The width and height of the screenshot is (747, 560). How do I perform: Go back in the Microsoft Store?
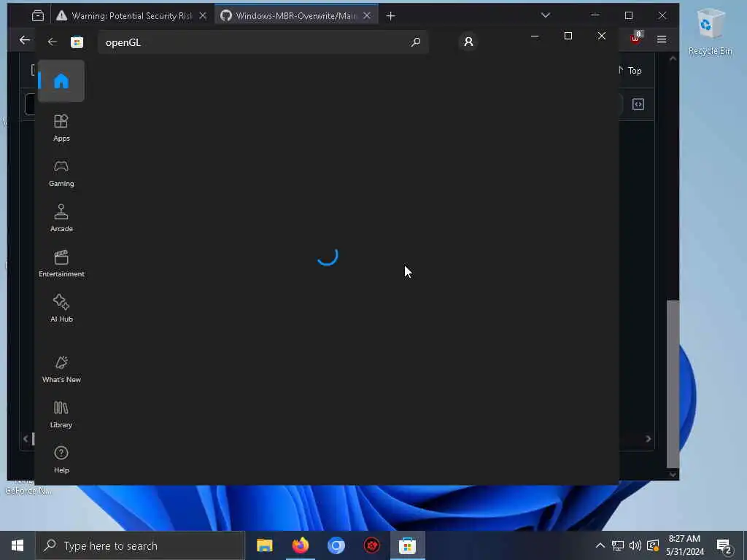(53, 42)
